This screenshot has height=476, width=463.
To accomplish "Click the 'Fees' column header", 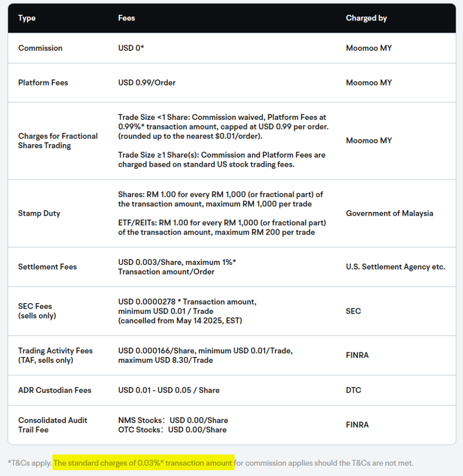I will click(126, 18).
